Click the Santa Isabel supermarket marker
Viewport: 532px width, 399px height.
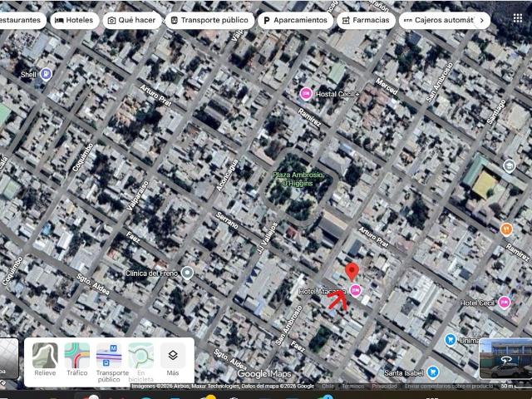click(x=432, y=372)
